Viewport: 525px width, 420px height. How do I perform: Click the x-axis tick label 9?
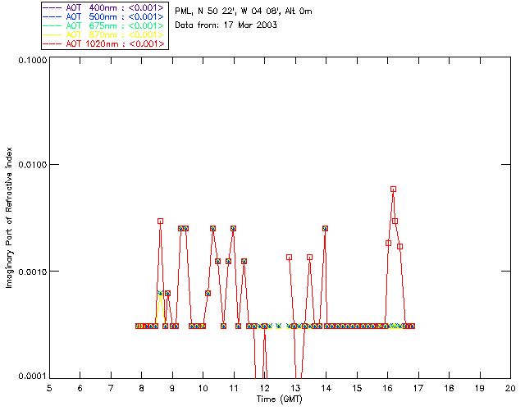click(x=172, y=388)
